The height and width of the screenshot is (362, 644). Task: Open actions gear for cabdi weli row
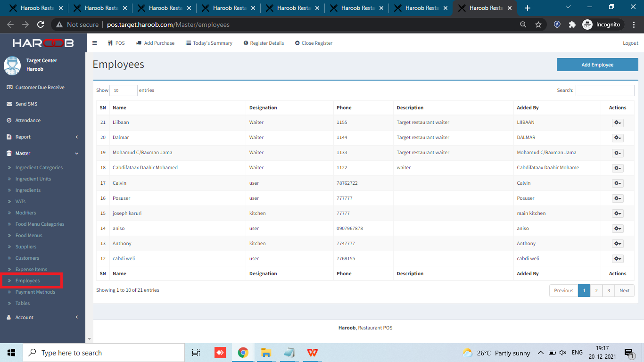[x=618, y=258]
